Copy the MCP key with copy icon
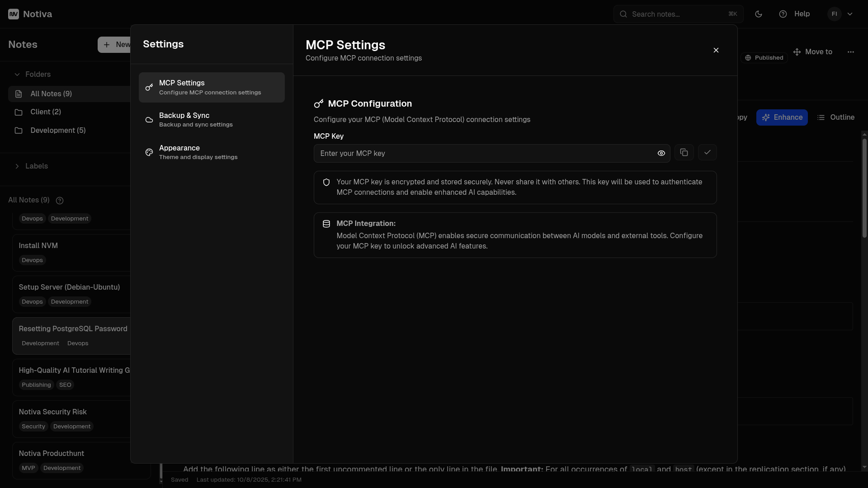The image size is (868, 488). click(684, 153)
